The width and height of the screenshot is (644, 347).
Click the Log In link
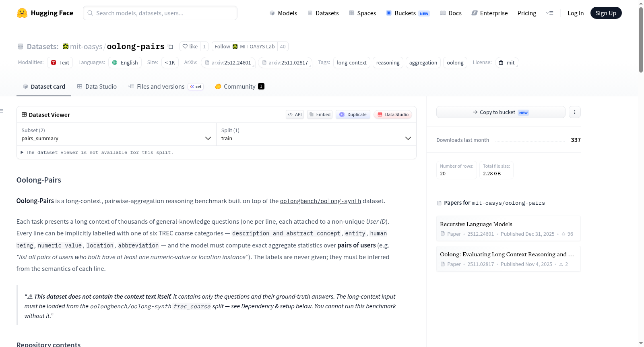576,13
